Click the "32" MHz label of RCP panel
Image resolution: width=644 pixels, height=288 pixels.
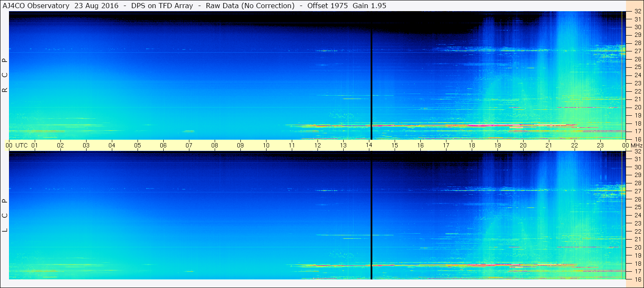pyautogui.click(x=638, y=11)
